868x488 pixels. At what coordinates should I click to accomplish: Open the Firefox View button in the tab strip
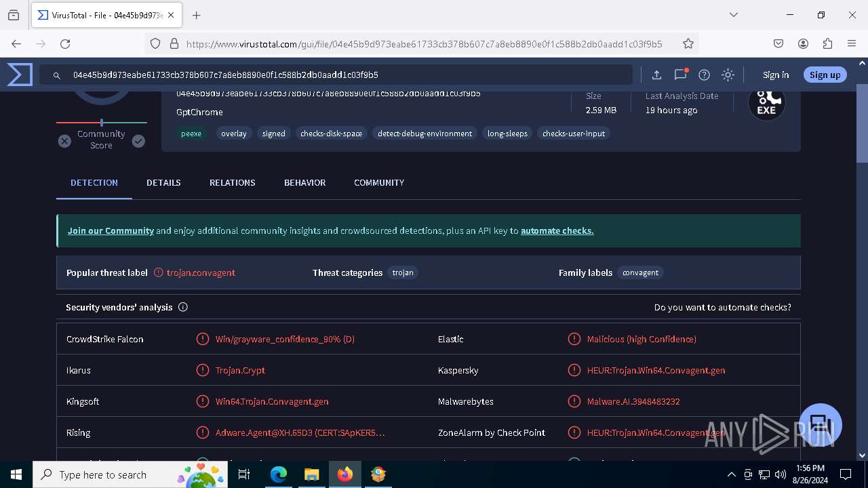[14, 15]
